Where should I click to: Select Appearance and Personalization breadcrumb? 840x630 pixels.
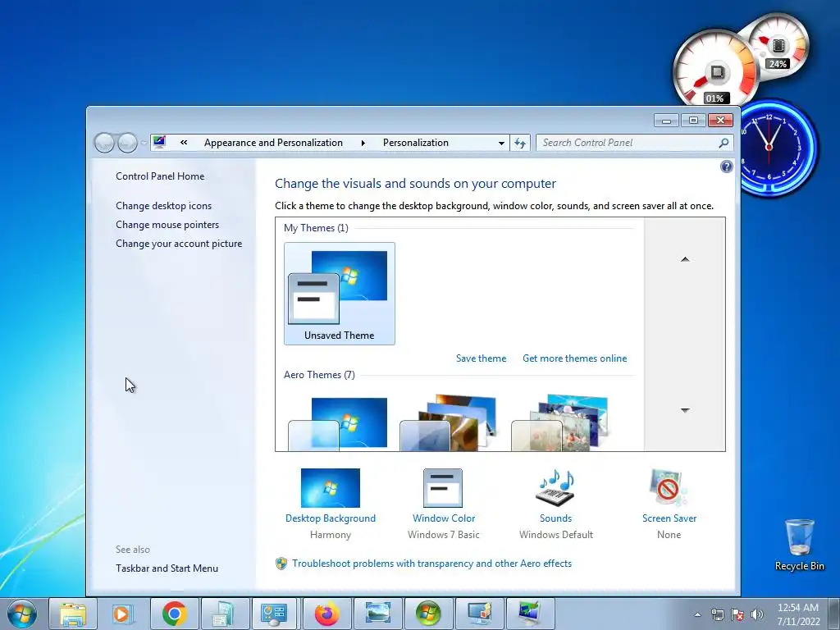tap(273, 143)
